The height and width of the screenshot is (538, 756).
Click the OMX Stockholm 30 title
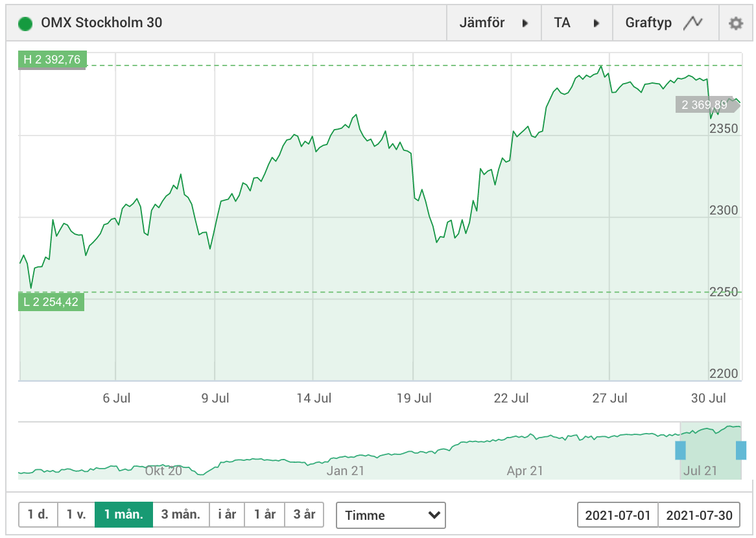coord(101,23)
